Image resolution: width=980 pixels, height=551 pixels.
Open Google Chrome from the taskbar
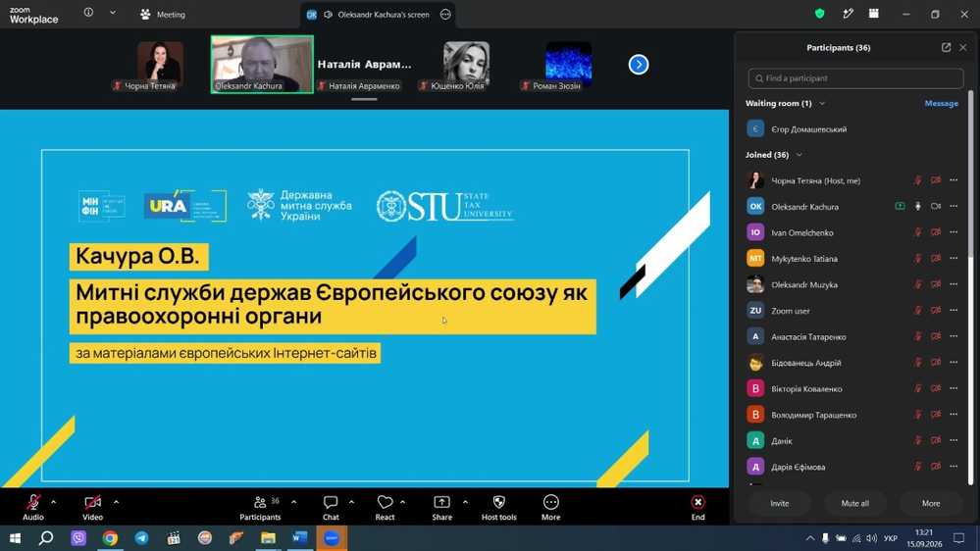click(x=110, y=538)
